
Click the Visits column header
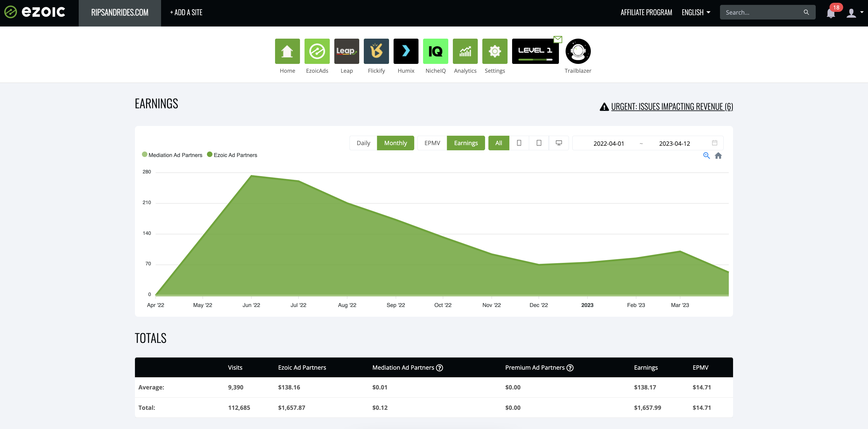pos(235,368)
